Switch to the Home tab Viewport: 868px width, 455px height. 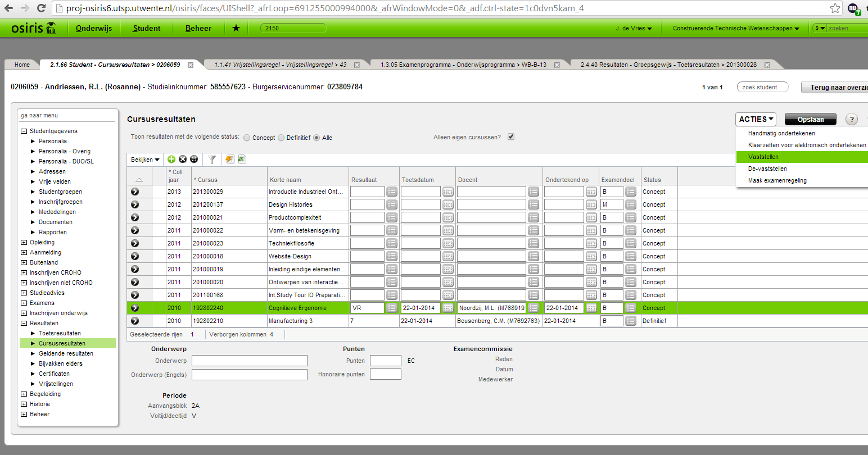point(22,65)
